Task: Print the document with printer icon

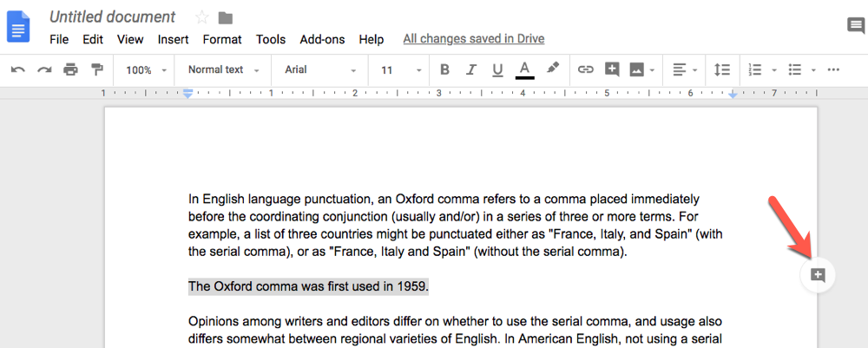Action: 71,69
